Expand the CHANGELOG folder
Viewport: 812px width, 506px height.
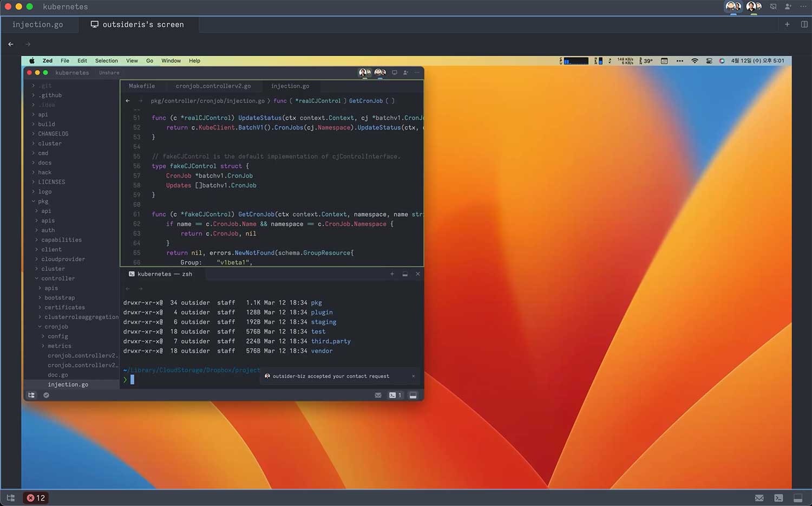(x=71, y=134)
